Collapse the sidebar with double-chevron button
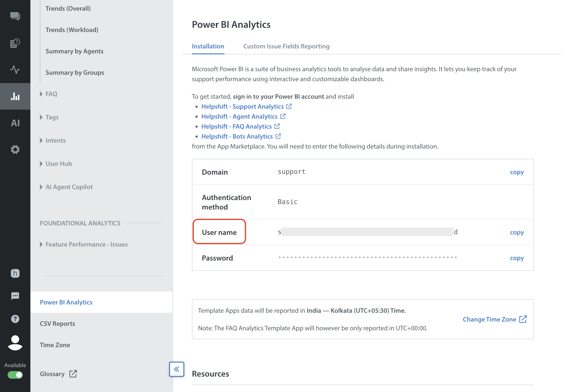This screenshot has width=561, height=392. click(x=176, y=369)
